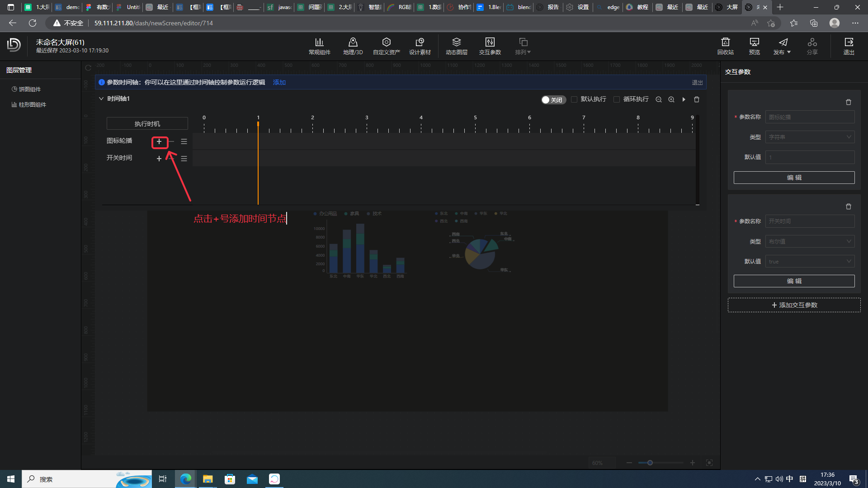Viewport: 868px width, 488px height.
Task: Open 默认值 dropdown showing true
Action: coord(810,261)
